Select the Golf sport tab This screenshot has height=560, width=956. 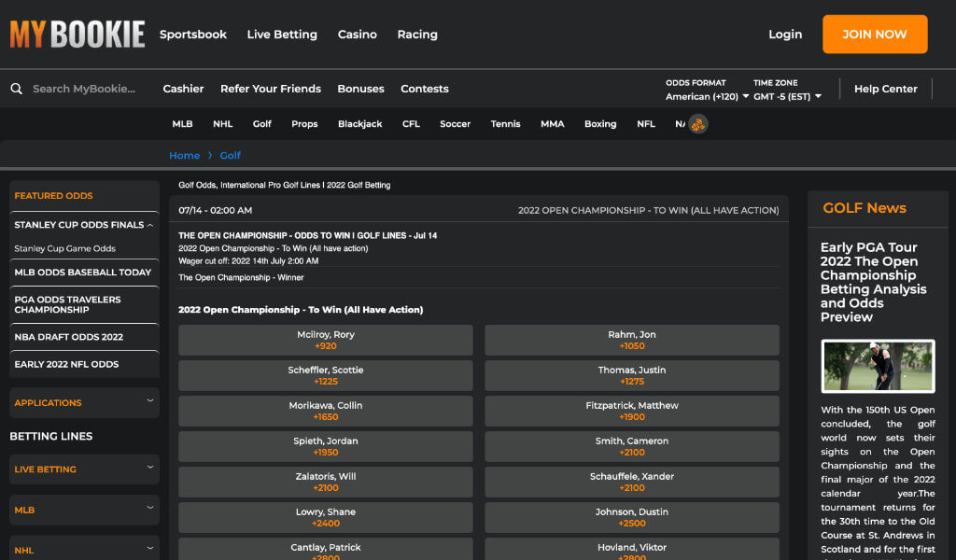pyautogui.click(x=262, y=124)
